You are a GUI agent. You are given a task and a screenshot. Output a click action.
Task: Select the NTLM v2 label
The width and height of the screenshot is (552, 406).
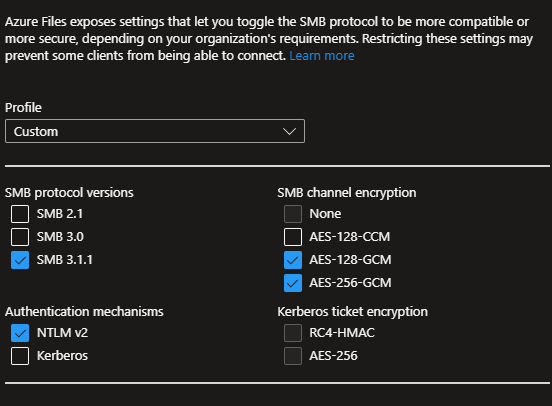62,333
